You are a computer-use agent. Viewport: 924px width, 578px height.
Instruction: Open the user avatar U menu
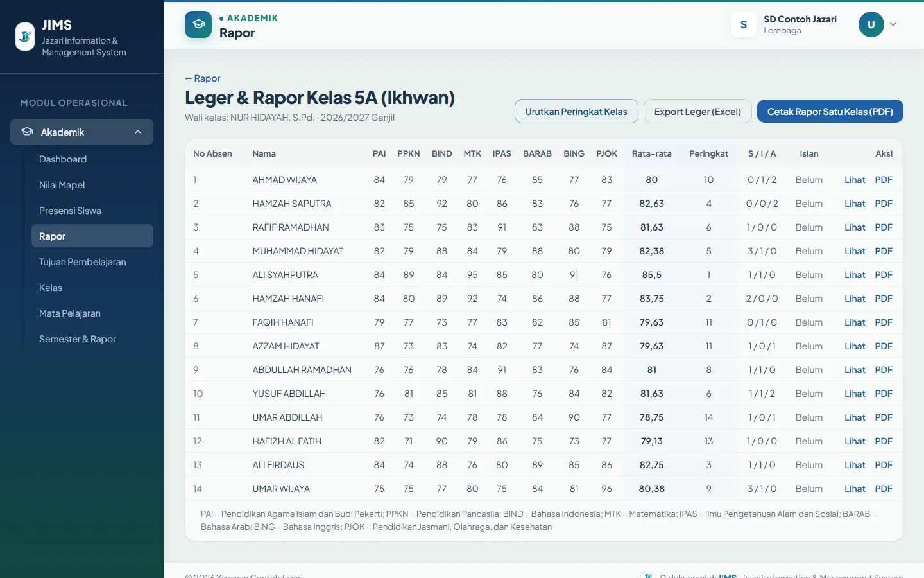pos(871,24)
